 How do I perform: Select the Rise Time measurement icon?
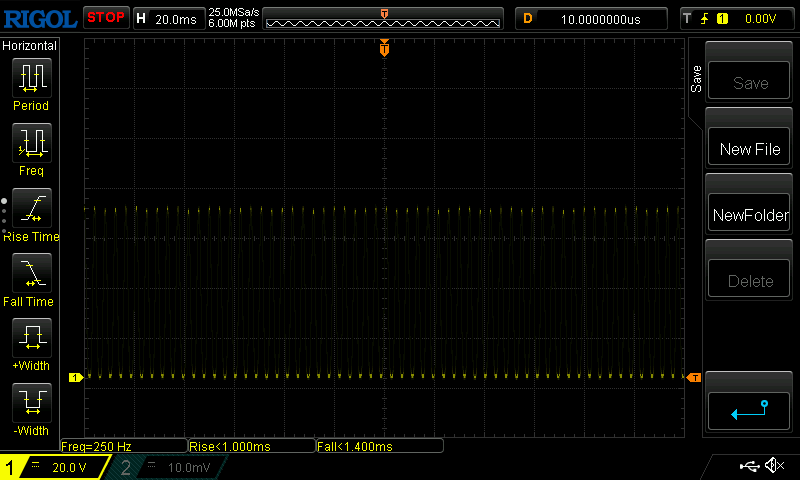pyautogui.click(x=32, y=208)
